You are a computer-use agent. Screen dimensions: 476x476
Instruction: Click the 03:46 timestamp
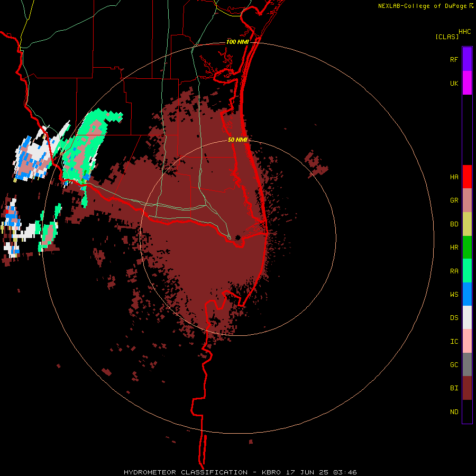(345, 472)
